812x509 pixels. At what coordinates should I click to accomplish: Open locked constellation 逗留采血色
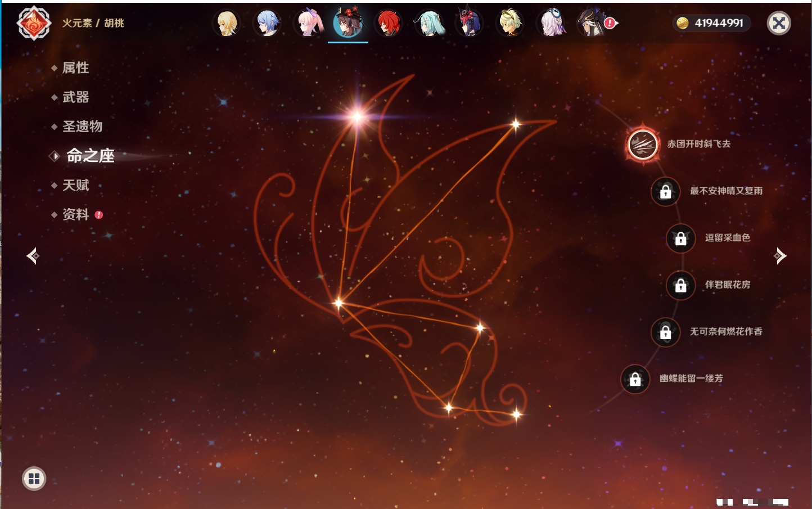click(680, 238)
